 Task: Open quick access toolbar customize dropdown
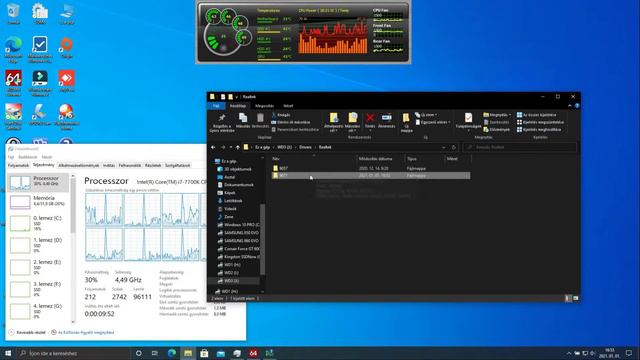pyautogui.click(x=236, y=97)
